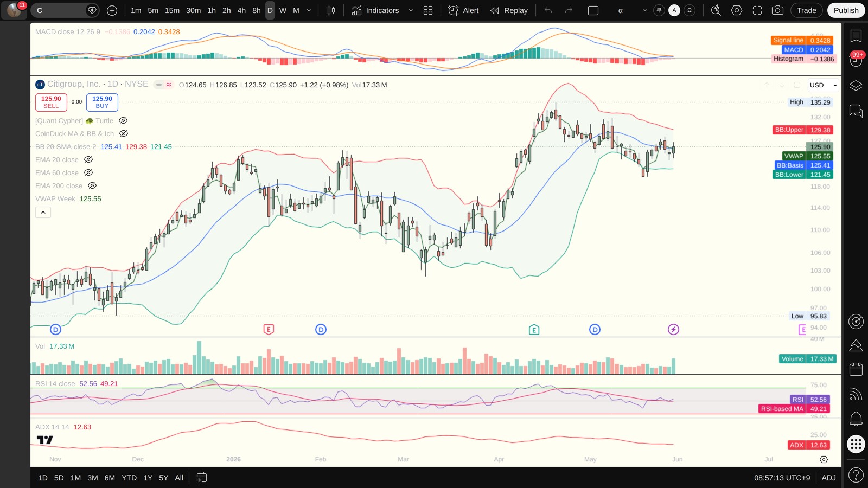Switch to the weekly W timeframe
868x488 pixels.
coord(283,10)
